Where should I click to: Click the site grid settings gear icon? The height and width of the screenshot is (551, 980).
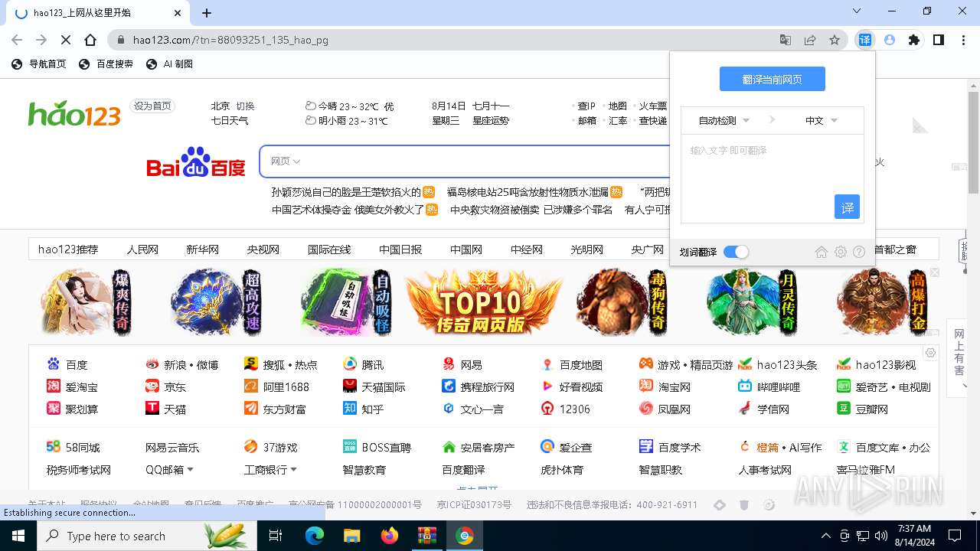coord(930,353)
